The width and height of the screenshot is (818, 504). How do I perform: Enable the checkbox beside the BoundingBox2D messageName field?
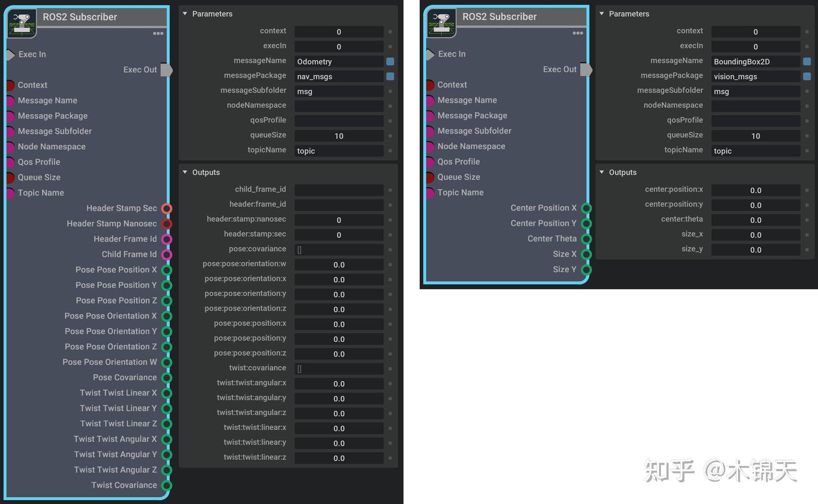[x=807, y=61]
